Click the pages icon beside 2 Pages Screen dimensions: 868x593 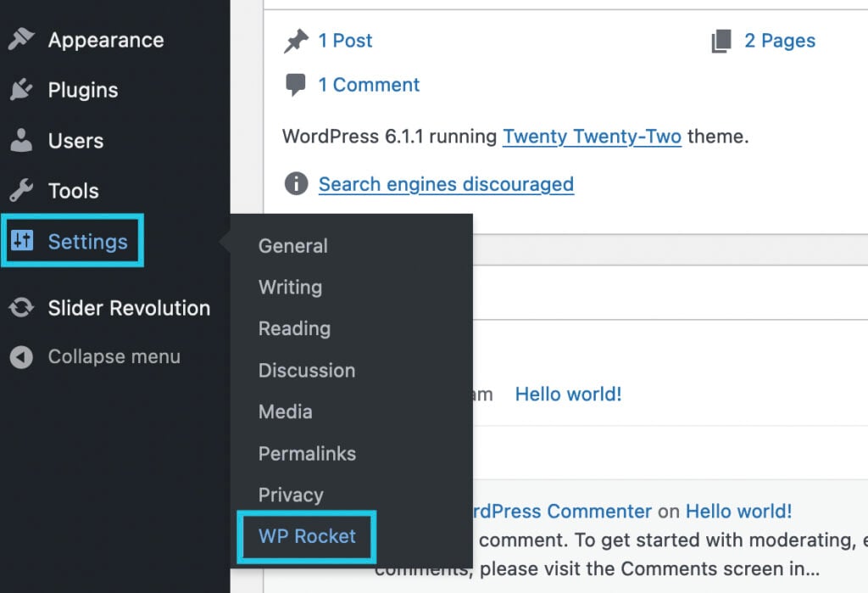721,41
